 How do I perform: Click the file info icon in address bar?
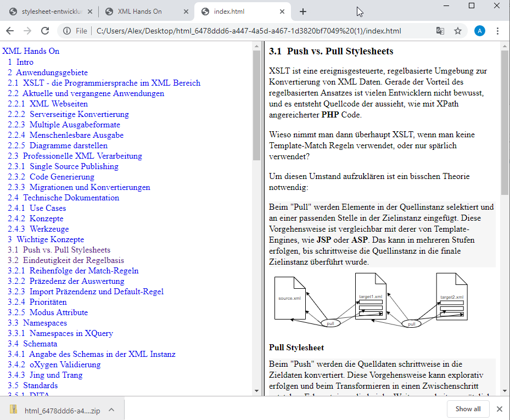(x=67, y=31)
